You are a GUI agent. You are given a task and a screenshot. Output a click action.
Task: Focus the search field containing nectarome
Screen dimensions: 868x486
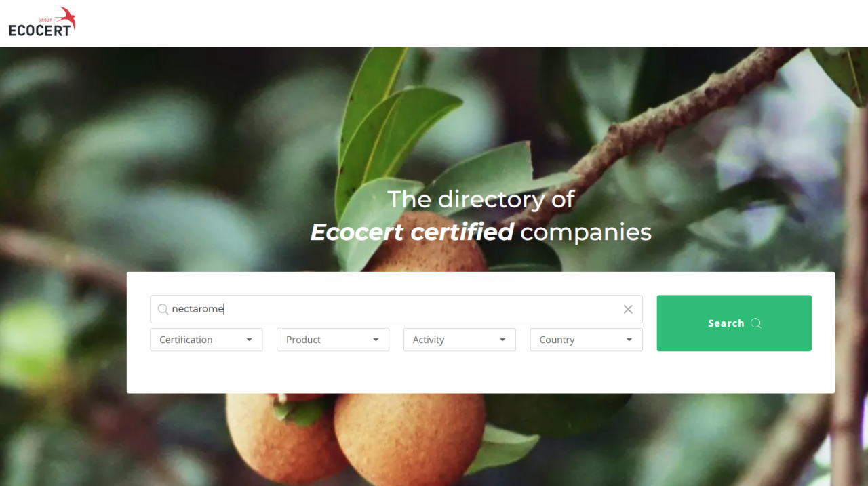pyautogui.click(x=396, y=309)
